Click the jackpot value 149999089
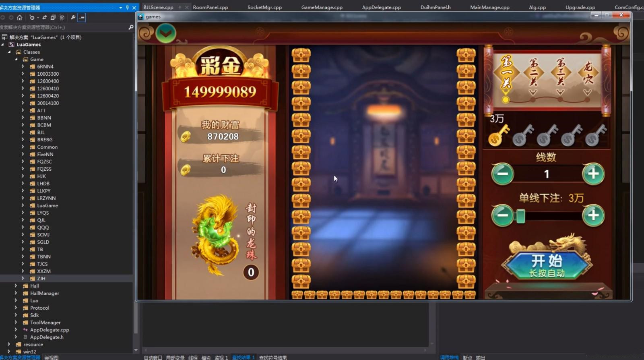This screenshot has width=644, height=360. click(220, 92)
